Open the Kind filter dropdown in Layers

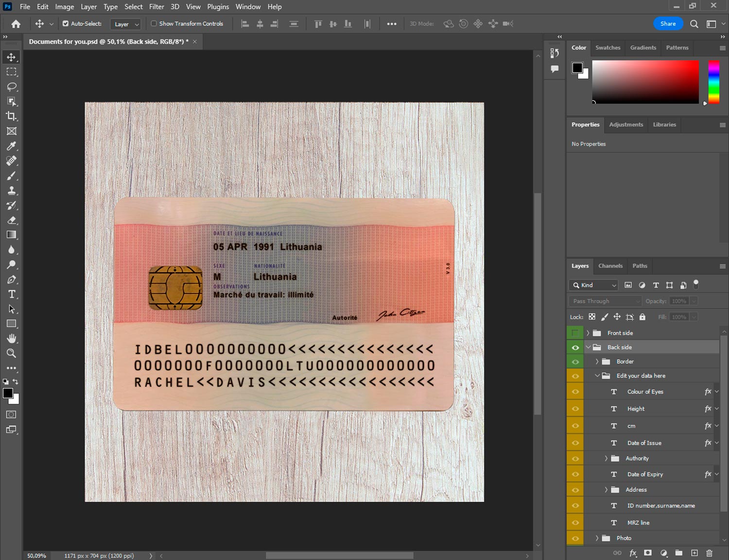594,285
